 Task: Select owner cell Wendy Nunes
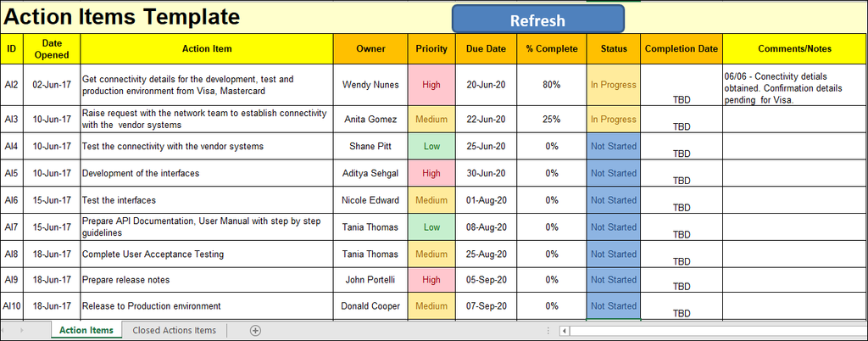coord(370,85)
